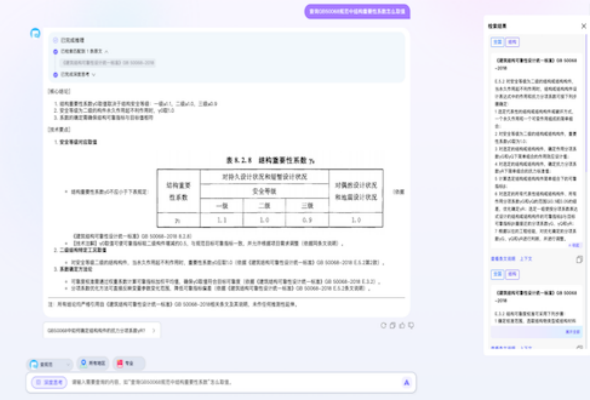Click the structure importance coefficient table image
590x400 pixels.
(x=270, y=192)
